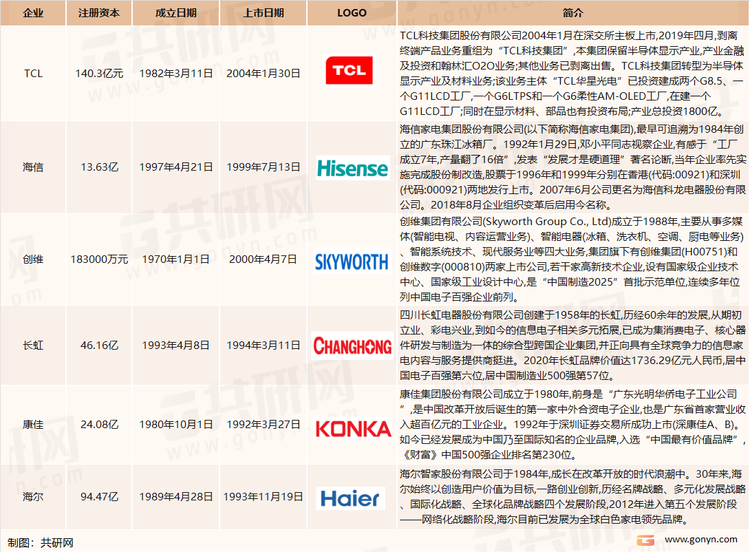Image resolution: width=750 pixels, height=552 pixels.
Task: Click the 康佳集团股份 description paragraph
Action: tap(572, 424)
